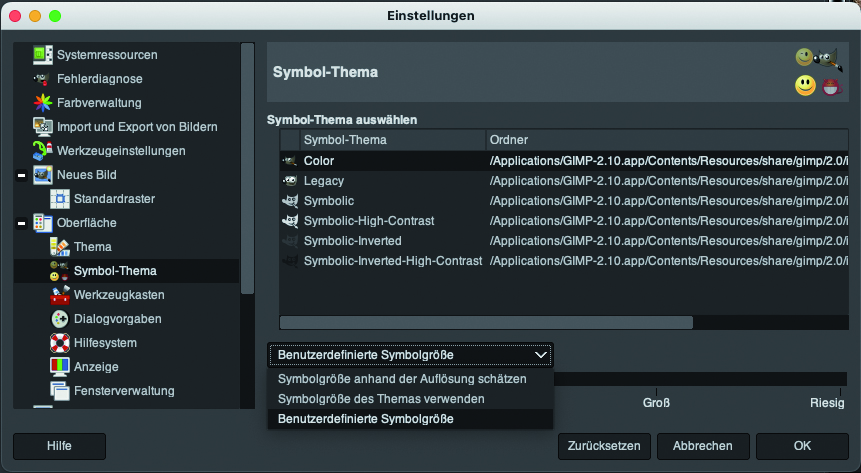Click the Hilfesystem lifebuoy icon
Screen dimensions: 861x473
[60, 343]
